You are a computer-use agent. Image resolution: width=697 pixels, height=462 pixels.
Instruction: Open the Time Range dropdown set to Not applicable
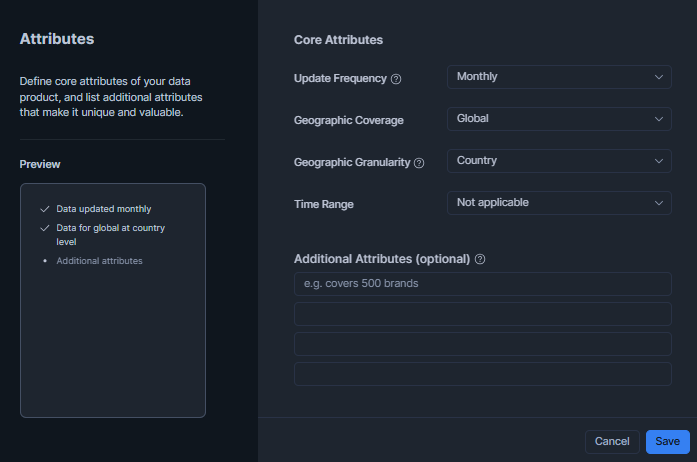pos(559,203)
